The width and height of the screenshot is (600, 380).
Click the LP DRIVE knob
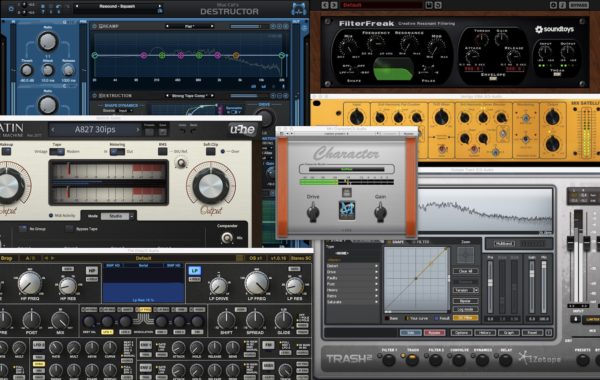[x=219, y=286]
